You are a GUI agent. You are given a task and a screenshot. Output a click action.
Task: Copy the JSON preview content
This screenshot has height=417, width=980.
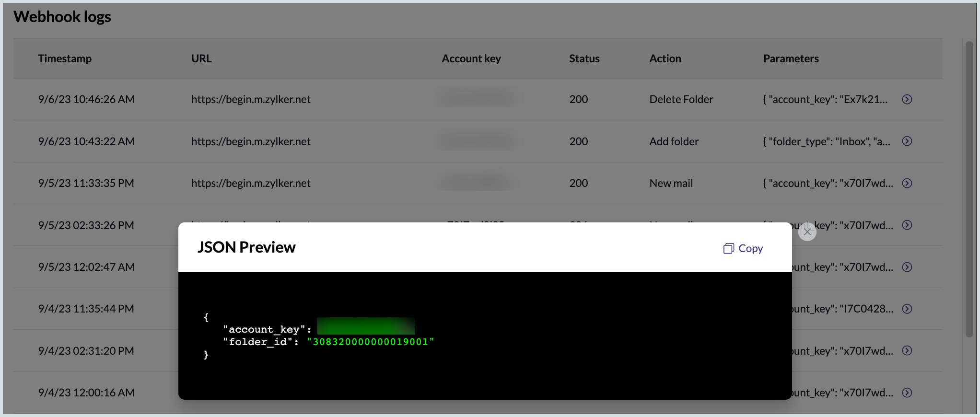[x=743, y=248]
